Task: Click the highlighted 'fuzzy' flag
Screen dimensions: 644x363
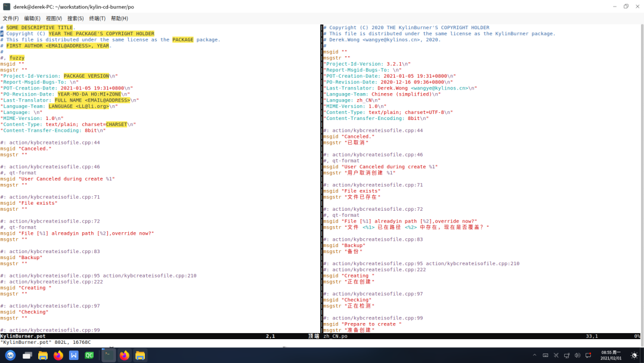Action: [x=17, y=58]
